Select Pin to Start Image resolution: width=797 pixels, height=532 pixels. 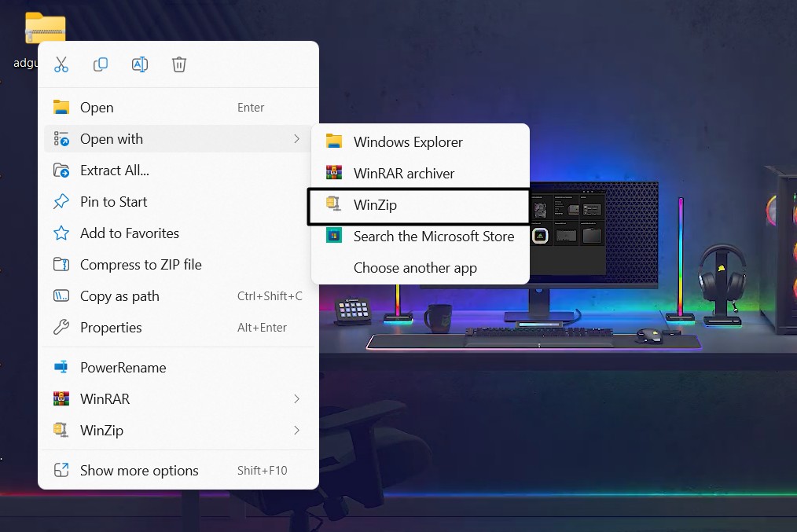pos(113,202)
